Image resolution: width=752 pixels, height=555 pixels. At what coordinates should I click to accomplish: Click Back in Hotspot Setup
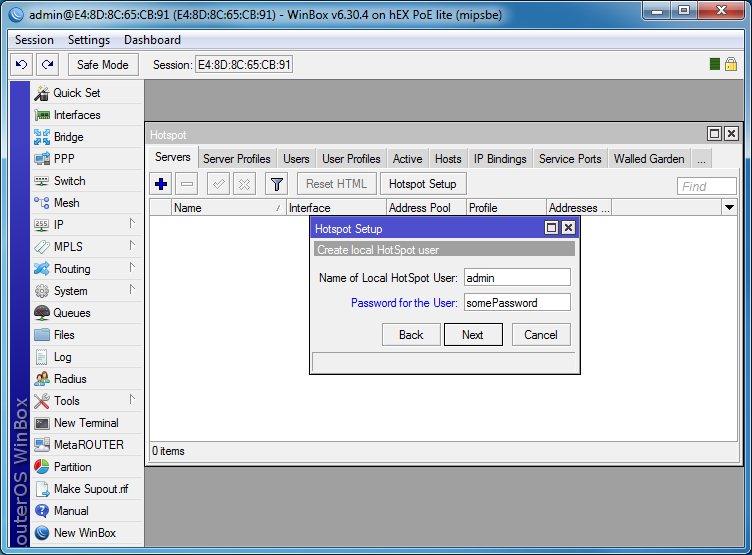411,334
